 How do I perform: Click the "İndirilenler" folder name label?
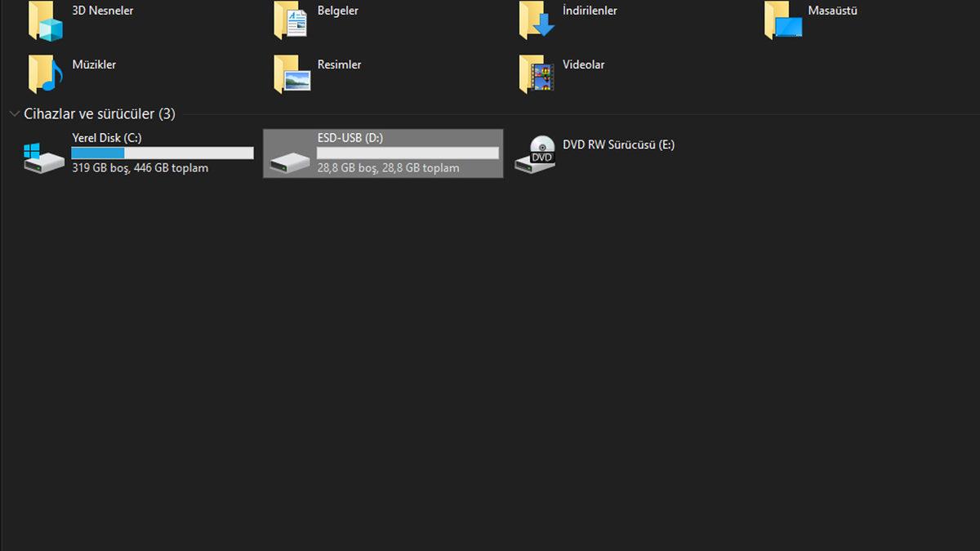590,11
